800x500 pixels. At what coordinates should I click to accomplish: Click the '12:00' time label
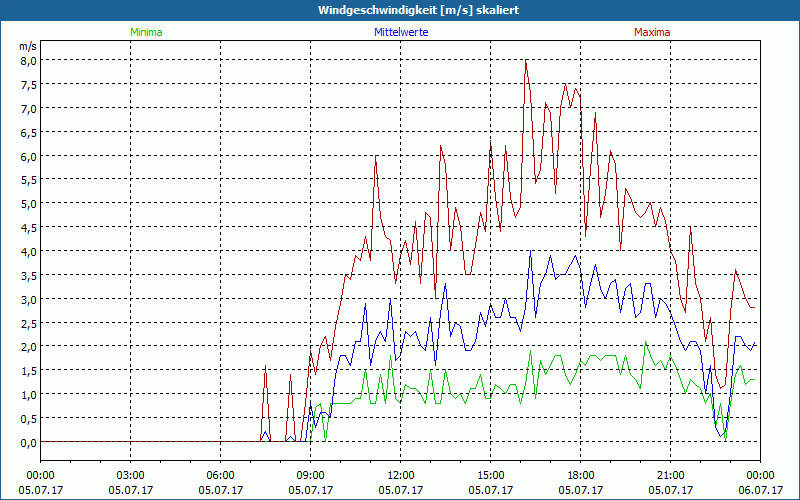point(401,476)
